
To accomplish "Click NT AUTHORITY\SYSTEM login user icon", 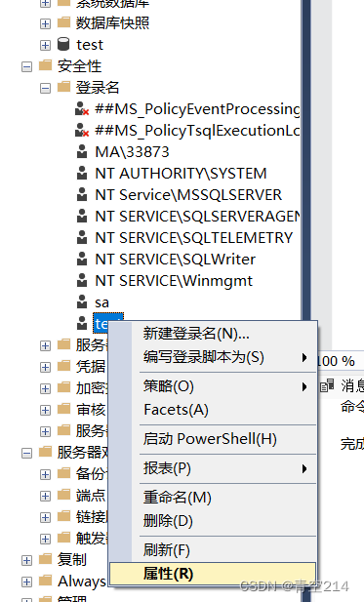I will pyautogui.click(x=82, y=173).
